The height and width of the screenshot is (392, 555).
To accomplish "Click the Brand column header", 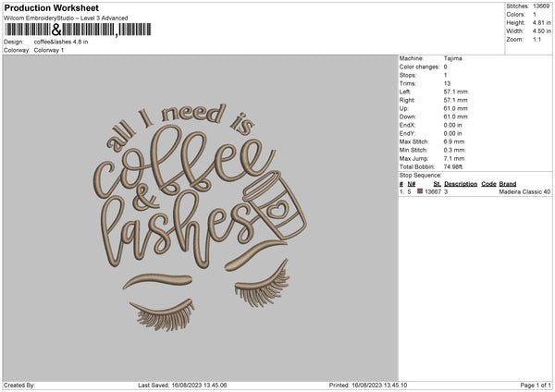I will point(508,184).
